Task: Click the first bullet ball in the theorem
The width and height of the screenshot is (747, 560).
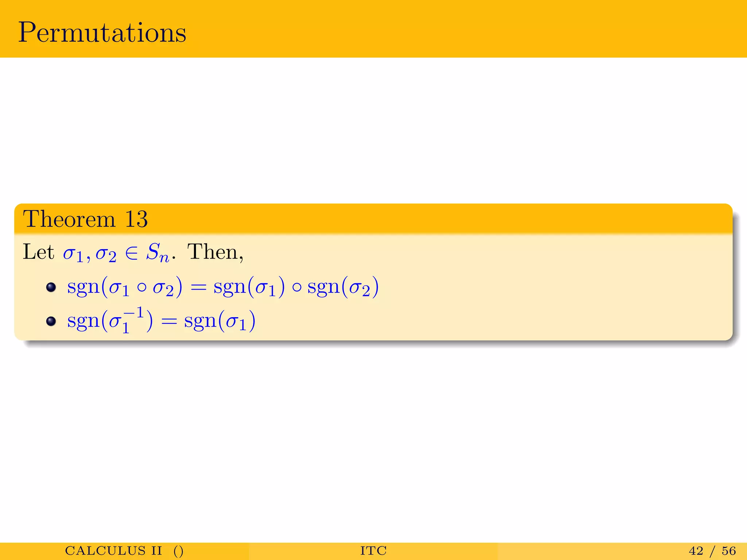Action: (51, 287)
